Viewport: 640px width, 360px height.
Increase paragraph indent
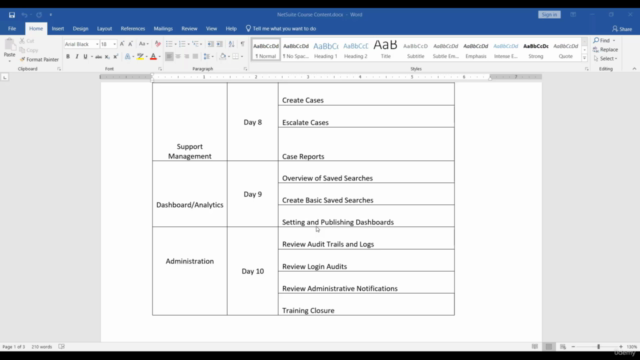coord(220,44)
